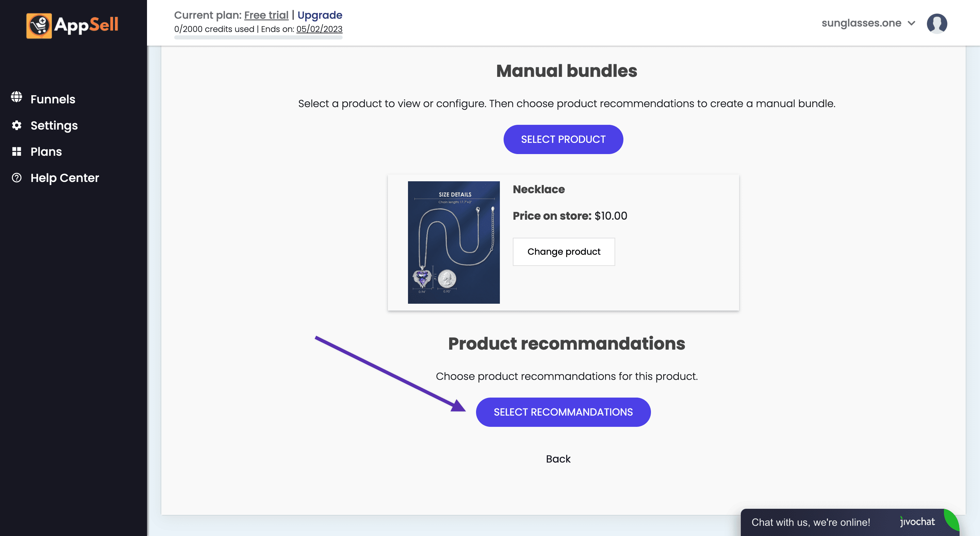The image size is (980, 536).
Task: Click the Back link
Action: click(x=558, y=459)
